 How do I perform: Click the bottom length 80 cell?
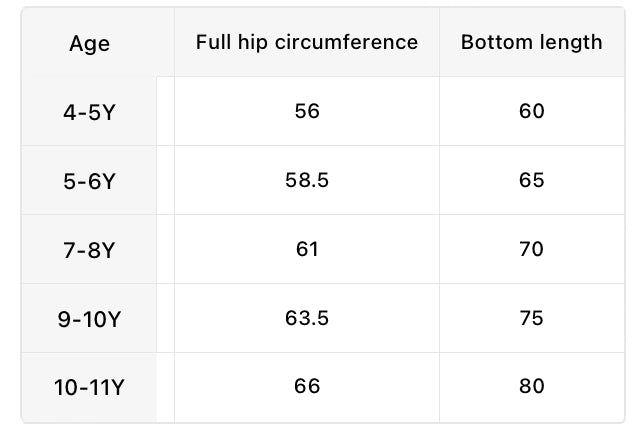pyautogui.click(x=532, y=386)
